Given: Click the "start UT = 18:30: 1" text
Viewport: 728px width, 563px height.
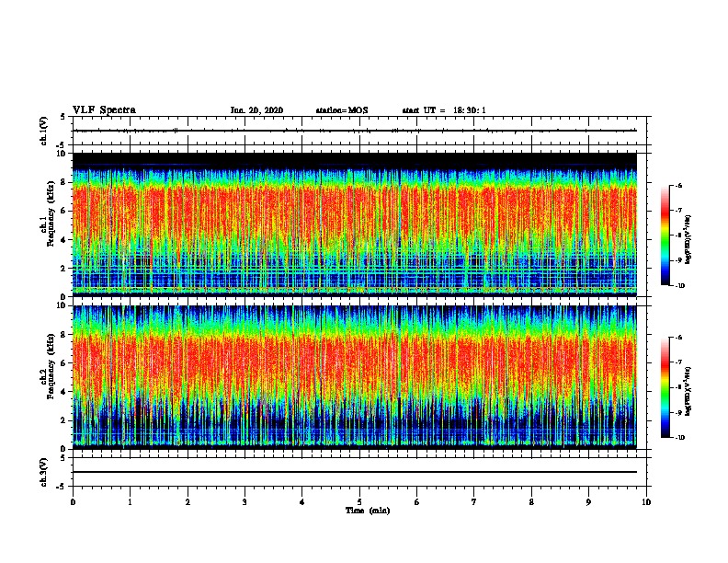Looking at the screenshot, I should (x=444, y=110).
